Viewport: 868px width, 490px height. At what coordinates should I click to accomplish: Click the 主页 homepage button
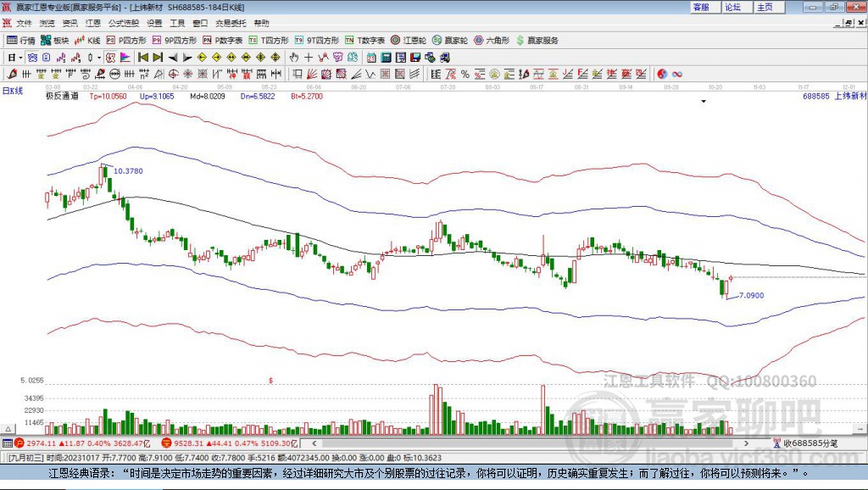coord(769,7)
